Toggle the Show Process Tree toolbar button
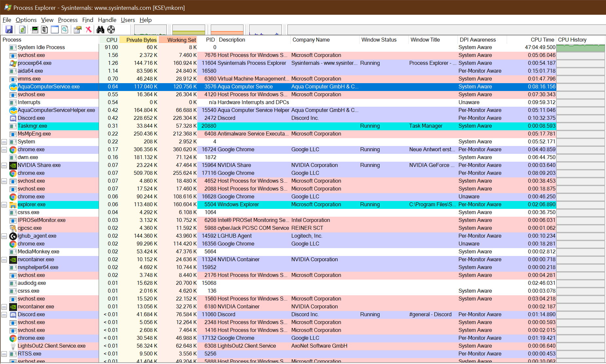Image resolution: width=606 pixels, height=364 pixels. point(44,30)
